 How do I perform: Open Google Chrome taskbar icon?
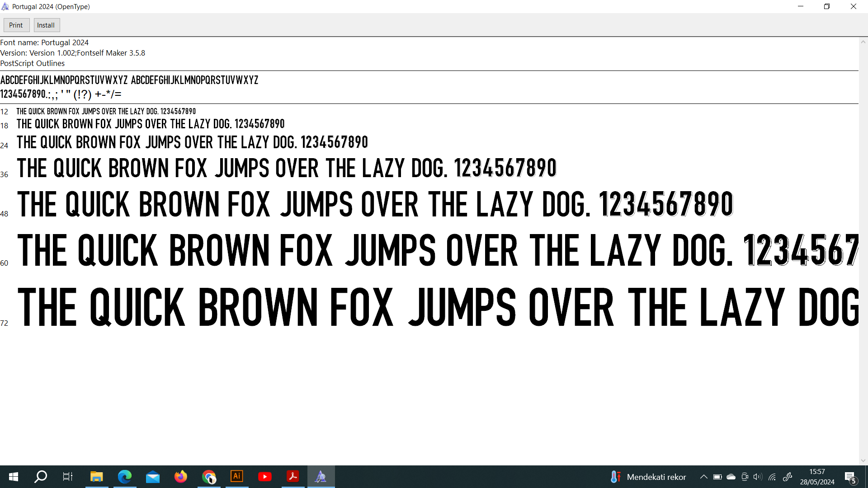(209, 477)
